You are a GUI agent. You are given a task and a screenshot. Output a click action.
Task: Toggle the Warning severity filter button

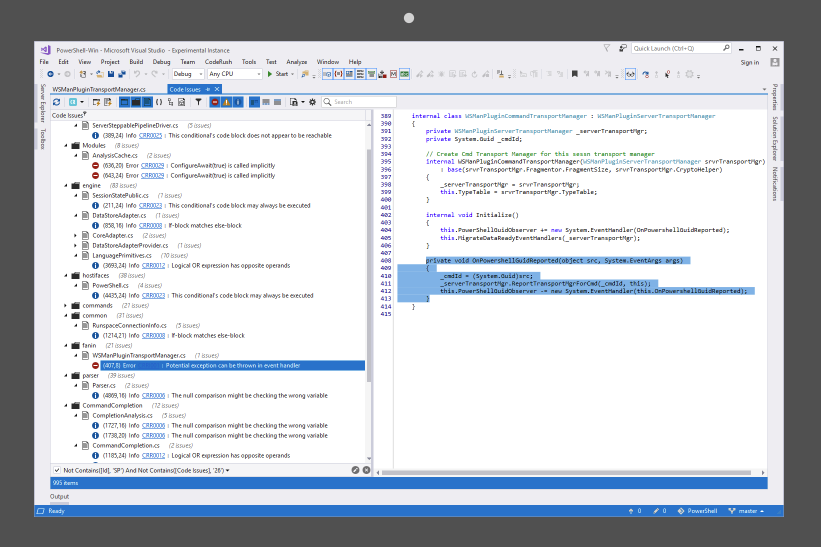click(226, 102)
